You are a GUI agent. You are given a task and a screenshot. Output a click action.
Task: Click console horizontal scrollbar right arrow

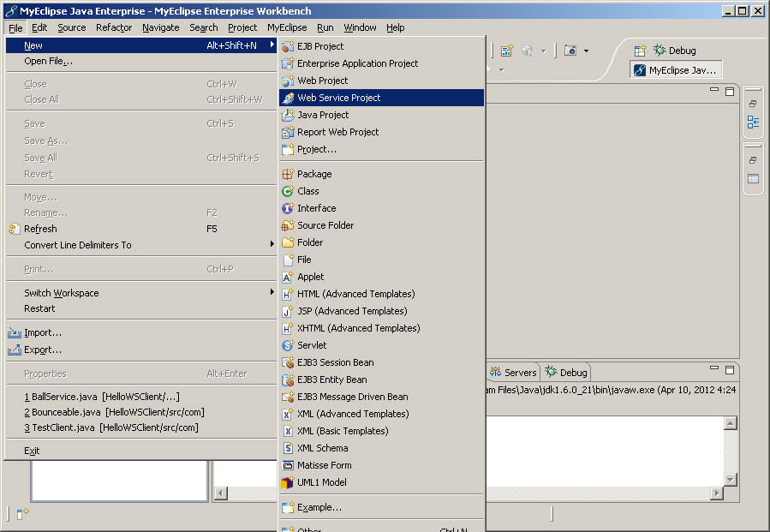pos(717,493)
